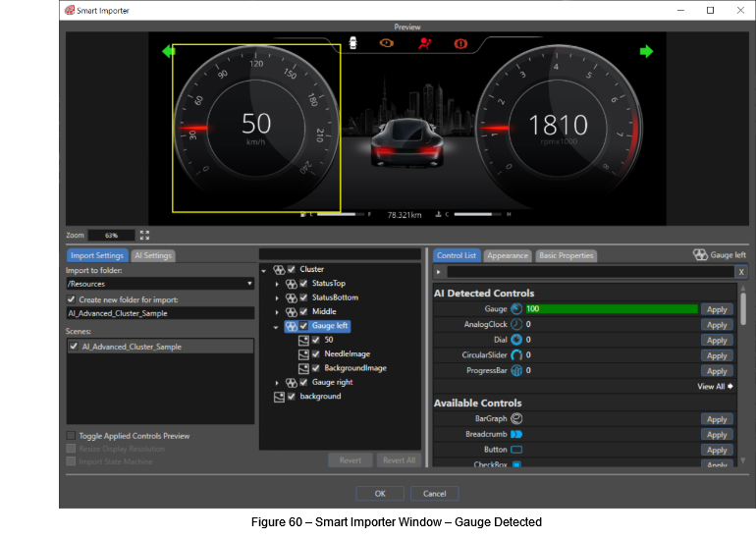Click the ProgressBar control icon
Screen dimensions: 756x539
(516, 371)
